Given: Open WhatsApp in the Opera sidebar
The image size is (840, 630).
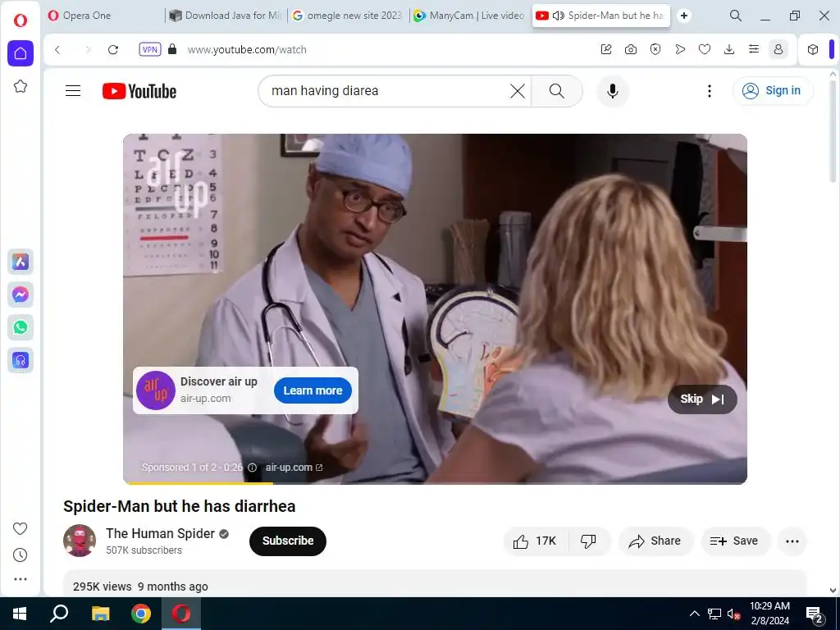Looking at the screenshot, I should (21, 327).
